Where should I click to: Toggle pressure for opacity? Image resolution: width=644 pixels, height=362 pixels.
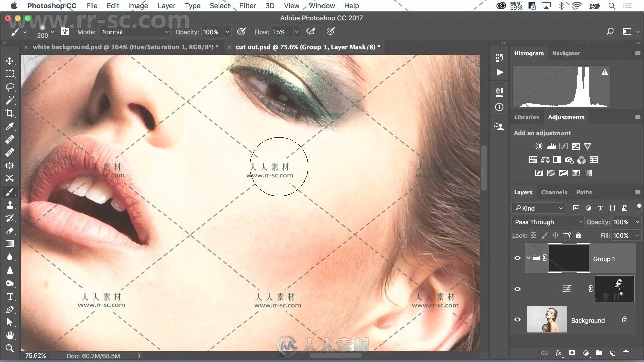tap(242, 31)
